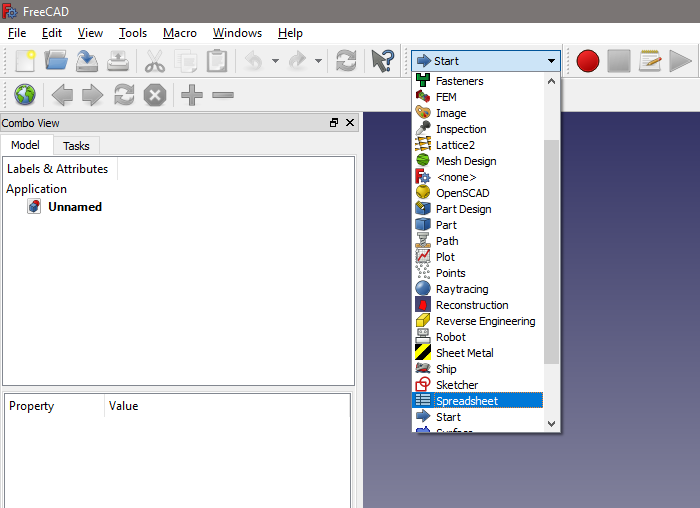Viewport: 700px width, 508px height.
Task: Open the undo history dropdown arrow
Action: click(275, 61)
